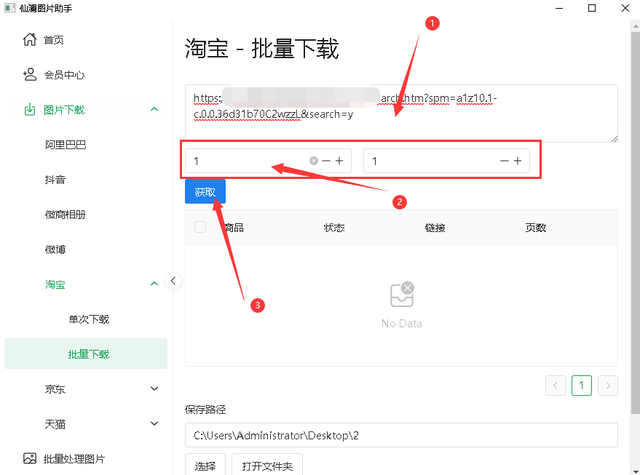Click plus in the second number stepper
Image resolution: width=640 pixels, height=475 pixels.
(518, 161)
